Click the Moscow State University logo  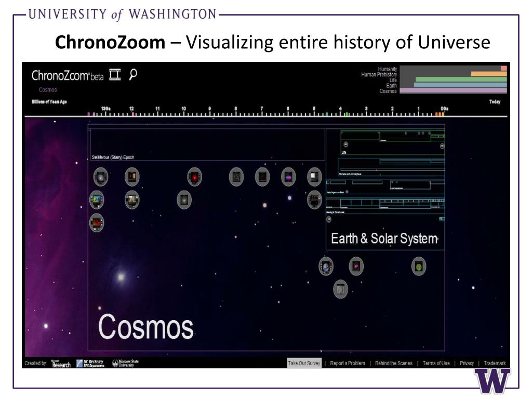[x=126, y=363]
